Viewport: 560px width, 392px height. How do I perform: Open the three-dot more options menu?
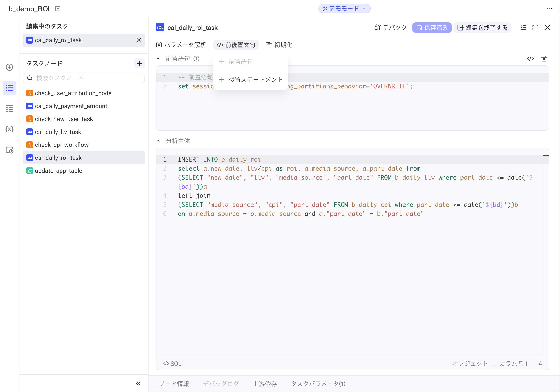(x=549, y=9)
